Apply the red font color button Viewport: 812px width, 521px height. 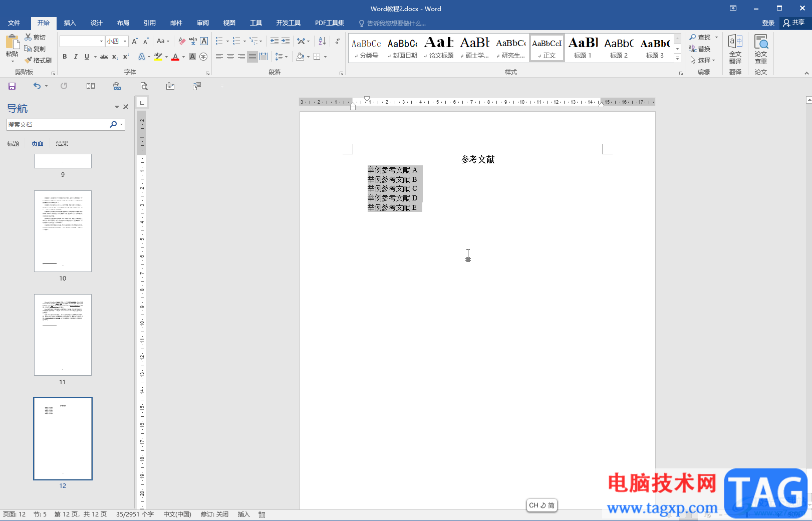175,57
